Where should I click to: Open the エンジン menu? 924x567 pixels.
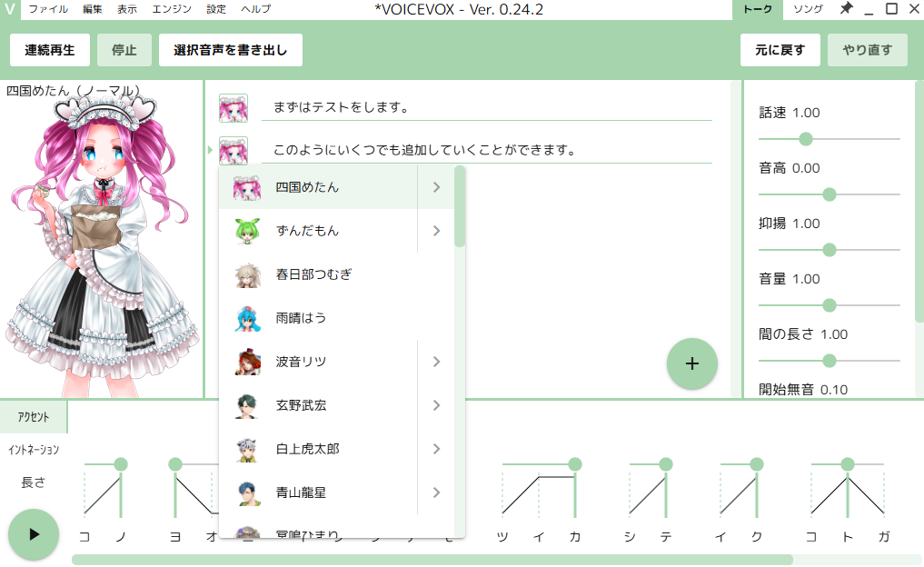(171, 9)
